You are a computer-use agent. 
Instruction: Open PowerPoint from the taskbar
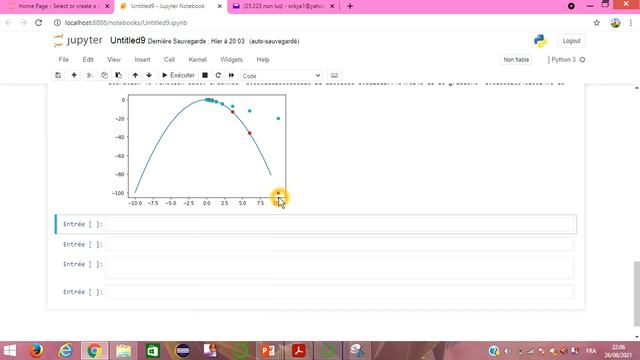pos(268,351)
